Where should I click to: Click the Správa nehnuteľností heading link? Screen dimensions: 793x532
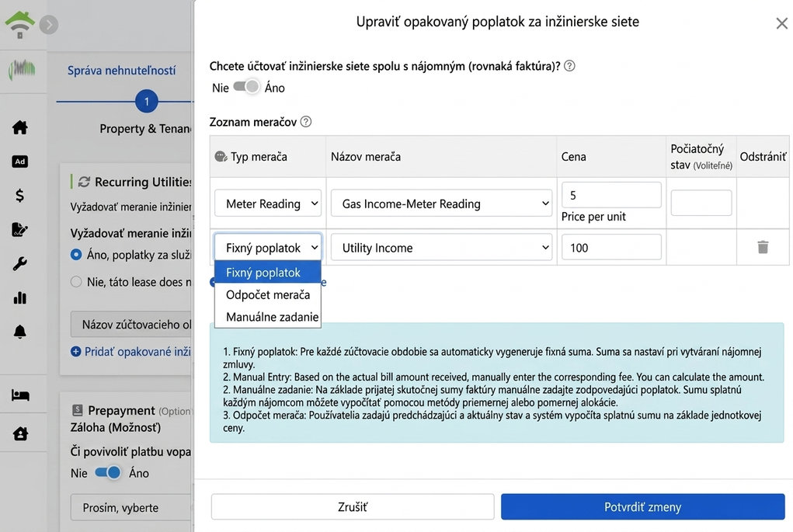[121, 71]
